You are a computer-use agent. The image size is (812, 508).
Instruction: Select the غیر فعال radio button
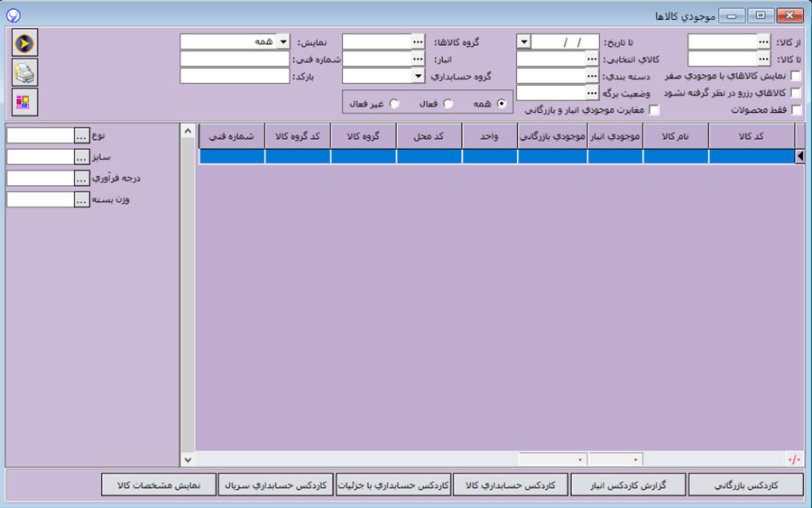pyautogui.click(x=392, y=104)
